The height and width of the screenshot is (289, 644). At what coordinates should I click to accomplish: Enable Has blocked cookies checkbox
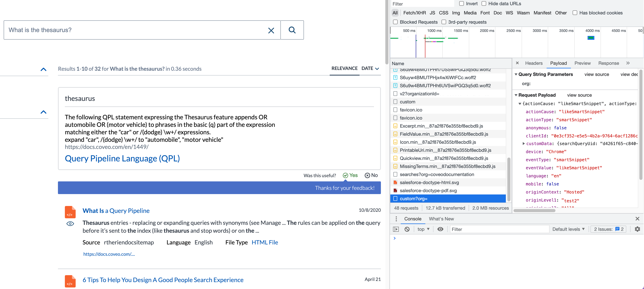[575, 13]
